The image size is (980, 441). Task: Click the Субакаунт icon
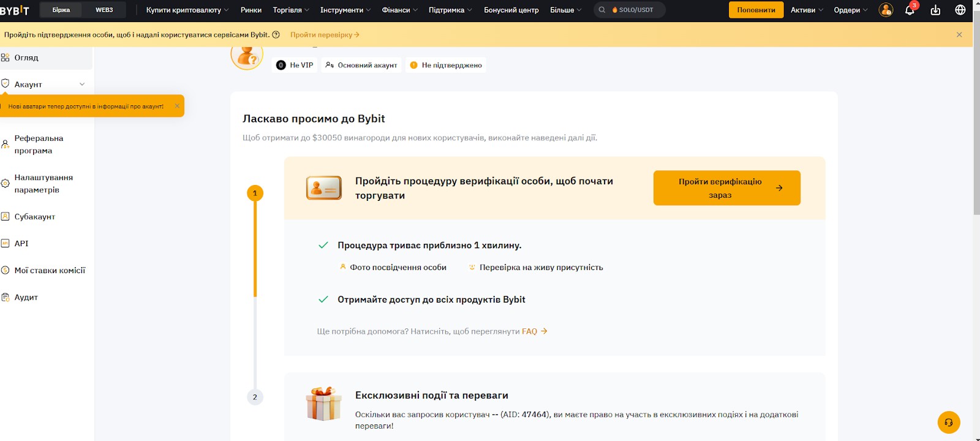click(x=5, y=216)
